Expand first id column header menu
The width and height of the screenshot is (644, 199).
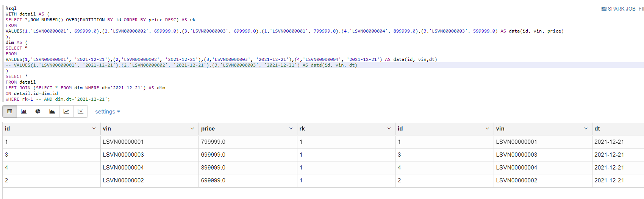point(94,129)
